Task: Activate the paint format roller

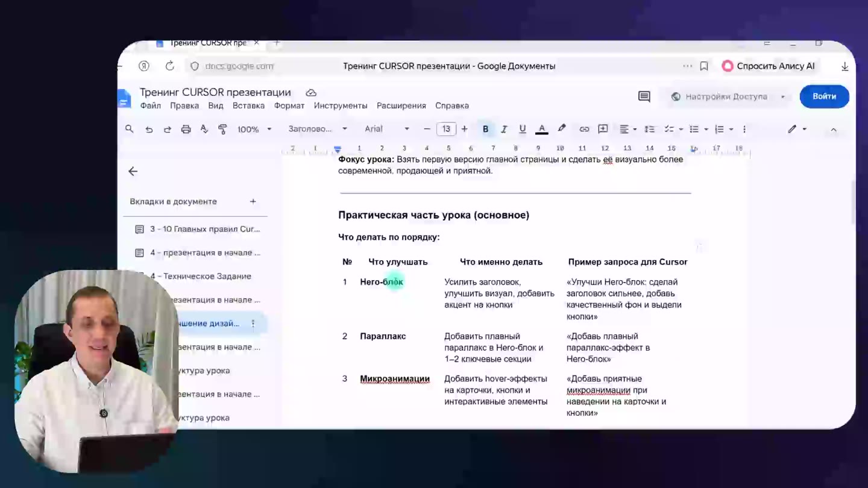Action: (x=222, y=130)
